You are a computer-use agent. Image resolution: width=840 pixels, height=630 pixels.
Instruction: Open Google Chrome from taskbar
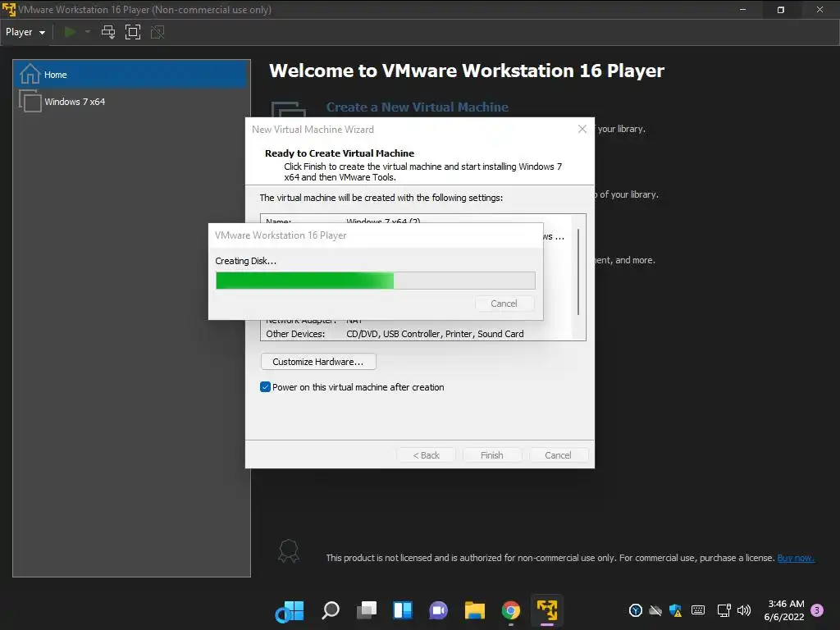pos(510,610)
